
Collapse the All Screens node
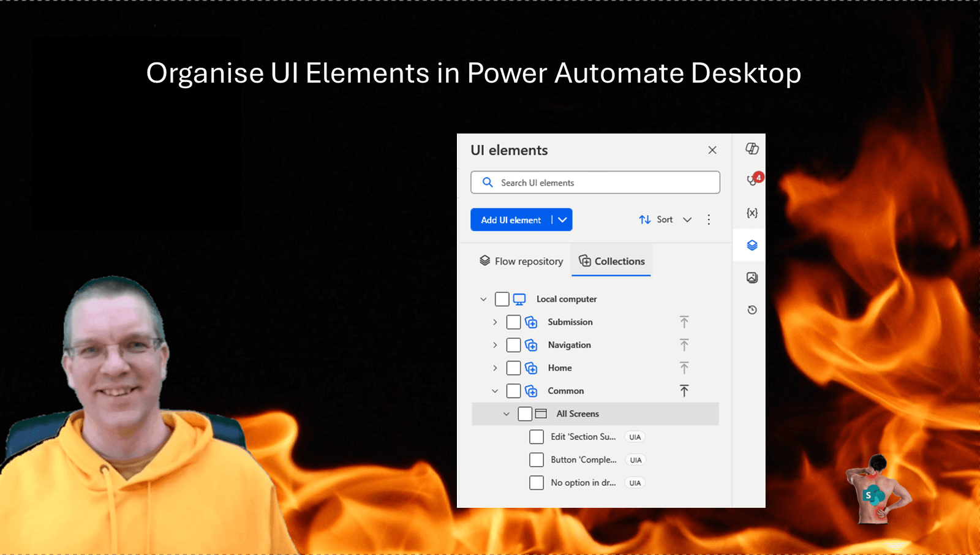tap(507, 414)
